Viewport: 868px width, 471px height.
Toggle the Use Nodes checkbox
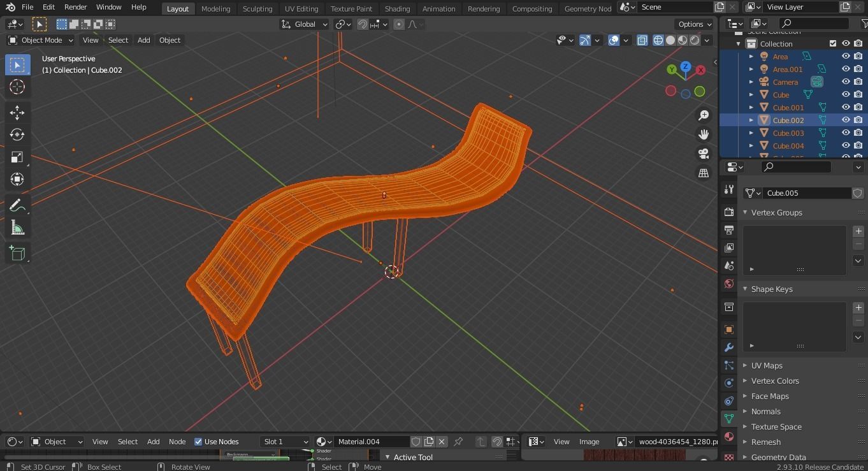(198, 442)
